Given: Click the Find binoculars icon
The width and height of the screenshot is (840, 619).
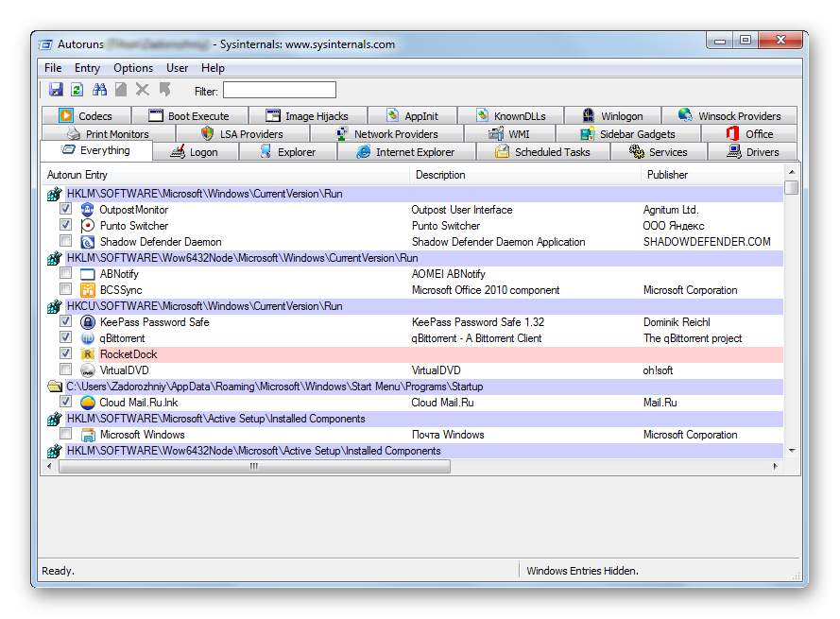Looking at the screenshot, I should point(99,90).
